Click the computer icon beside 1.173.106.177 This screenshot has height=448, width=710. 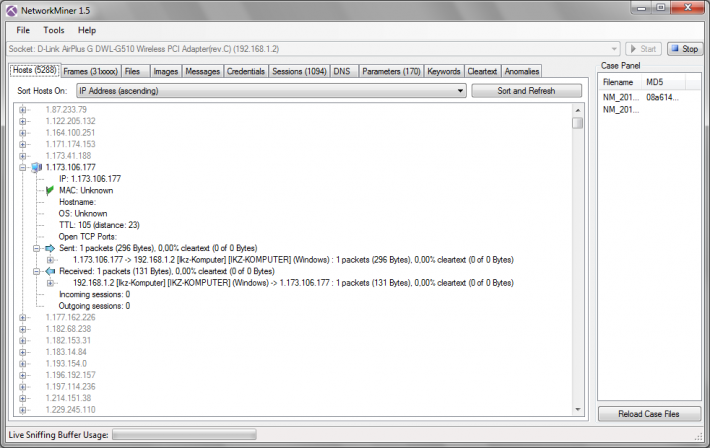coord(37,168)
